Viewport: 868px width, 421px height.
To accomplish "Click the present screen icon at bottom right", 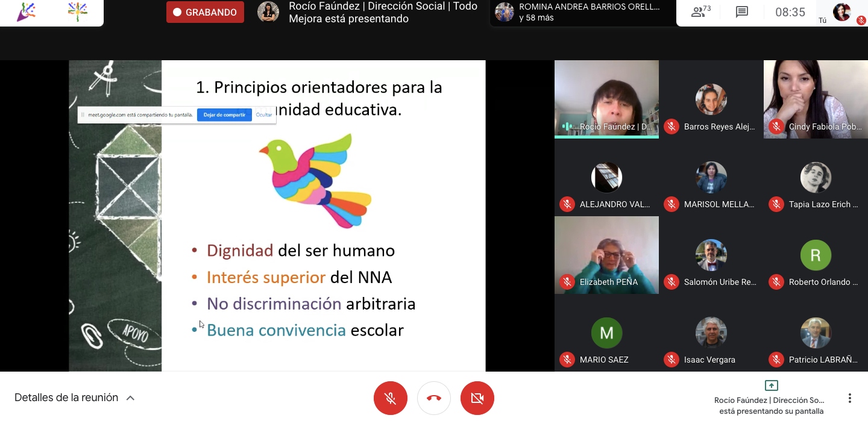I will [771, 386].
